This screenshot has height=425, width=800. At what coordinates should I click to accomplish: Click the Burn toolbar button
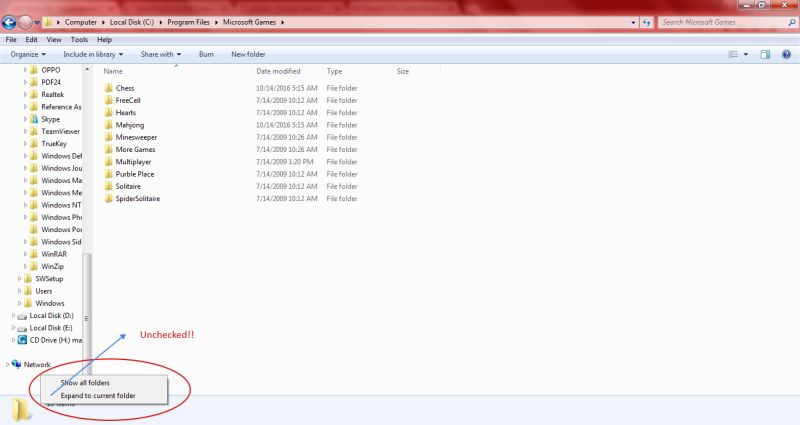206,54
